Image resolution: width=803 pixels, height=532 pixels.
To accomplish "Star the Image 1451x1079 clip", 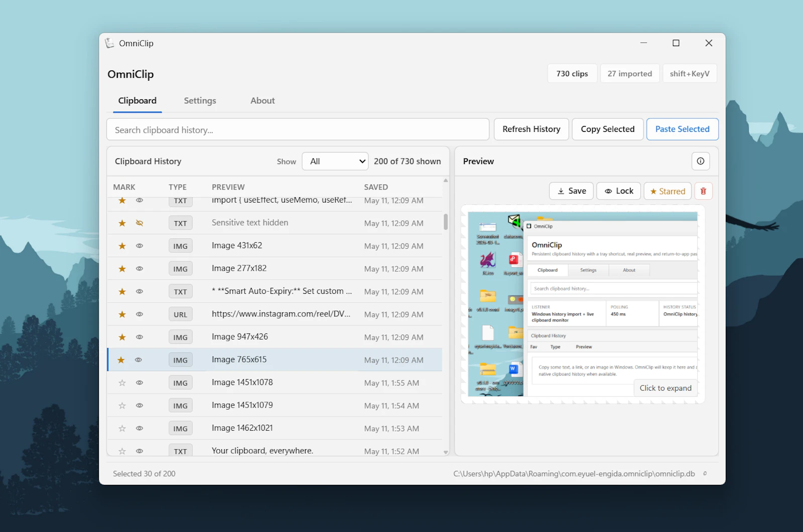I will point(122,406).
